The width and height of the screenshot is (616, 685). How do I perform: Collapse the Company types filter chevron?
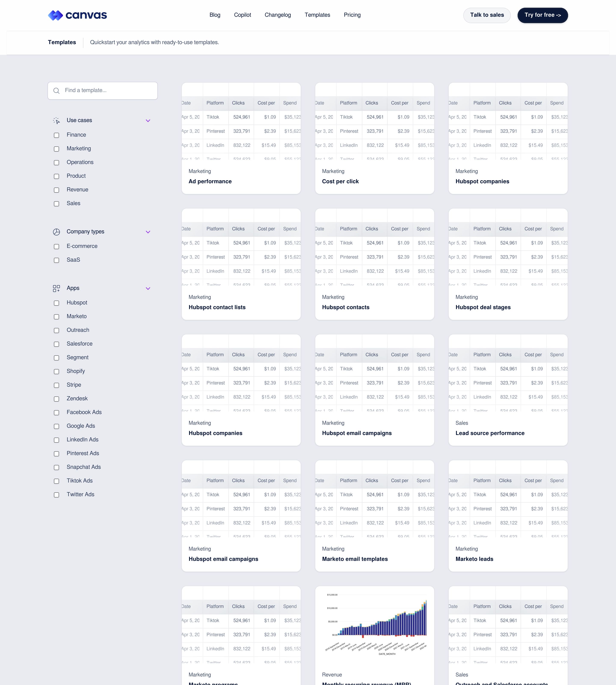coord(148,232)
